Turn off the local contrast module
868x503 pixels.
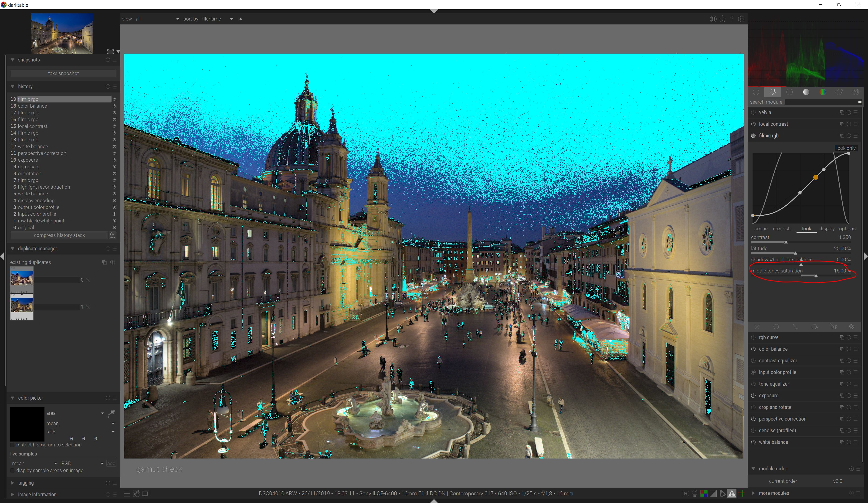753,124
